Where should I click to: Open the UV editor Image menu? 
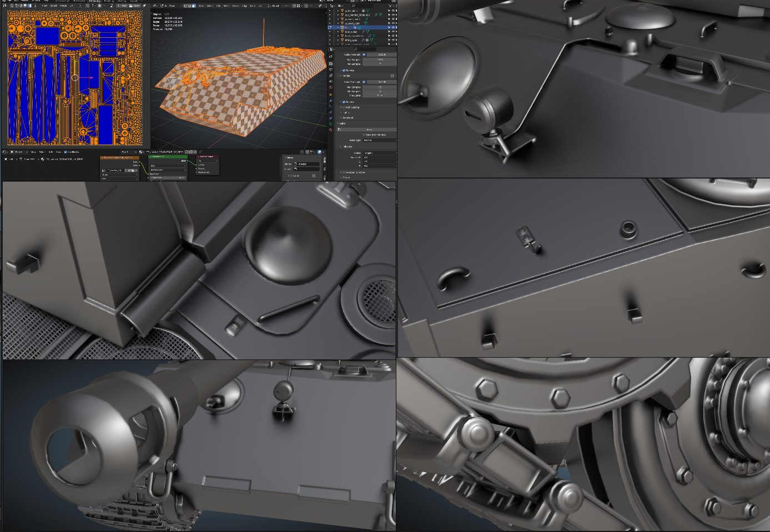point(63,6)
